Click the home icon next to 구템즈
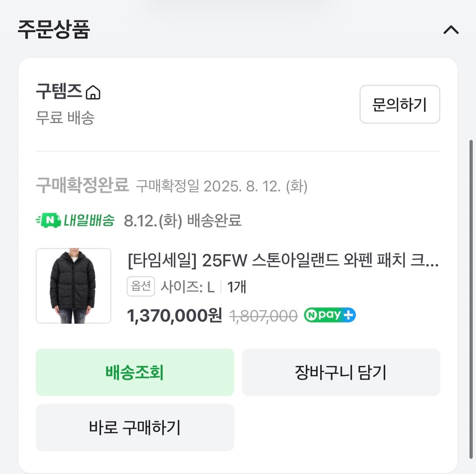 [x=94, y=91]
